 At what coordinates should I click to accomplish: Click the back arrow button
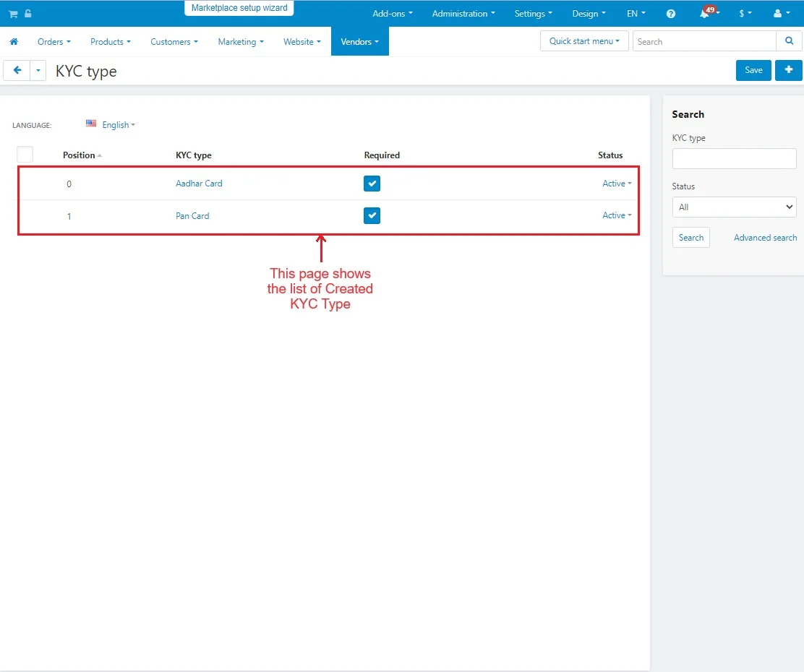click(x=17, y=71)
